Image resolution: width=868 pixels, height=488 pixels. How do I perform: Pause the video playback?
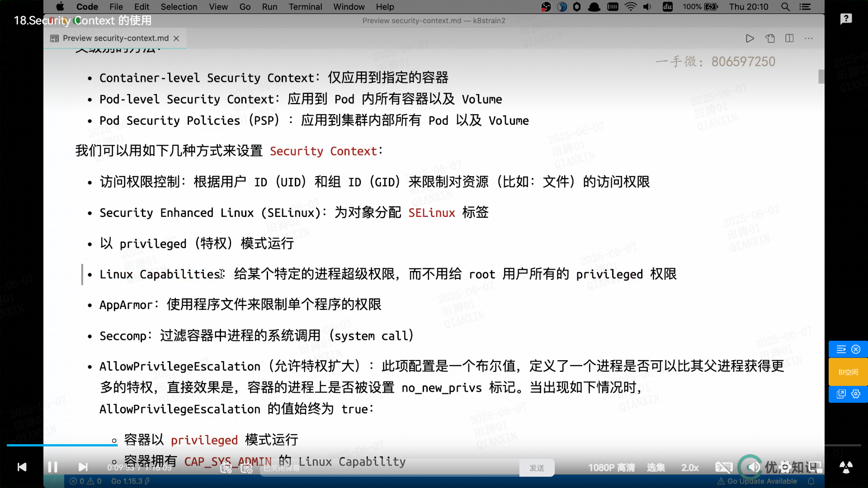(x=53, y=467)
